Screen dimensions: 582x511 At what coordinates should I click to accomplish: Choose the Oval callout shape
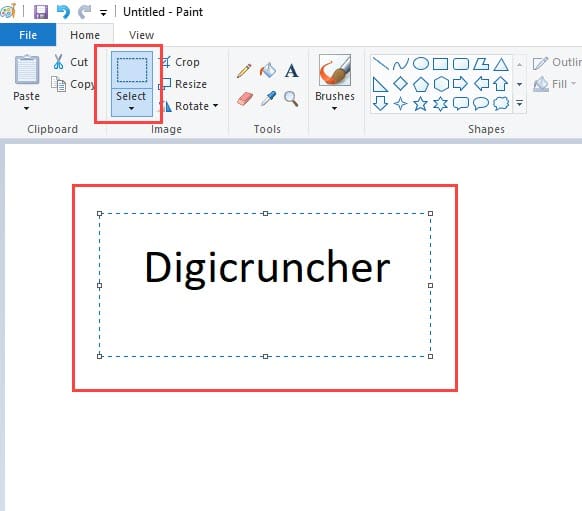[481, 104]
